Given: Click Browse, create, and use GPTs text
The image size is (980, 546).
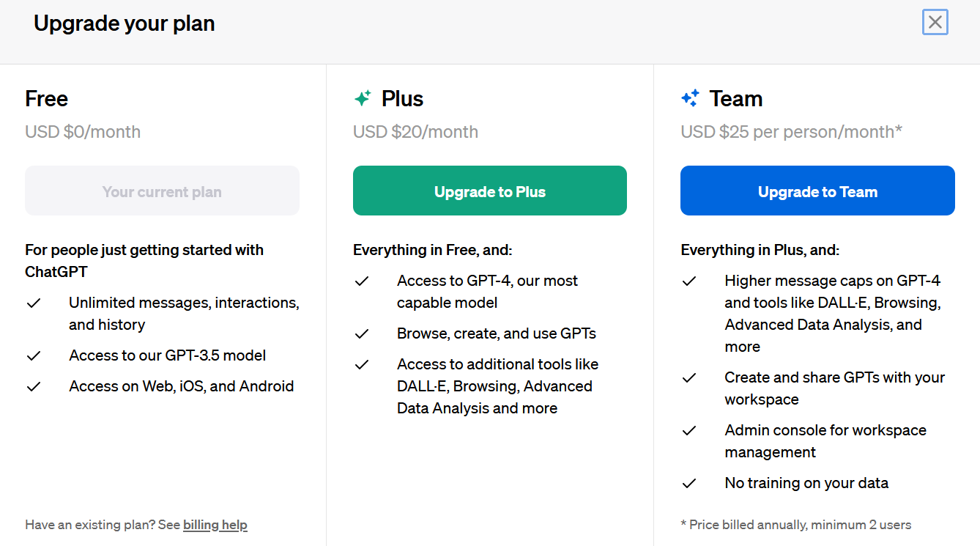Looking at the screenshot, I should 497,333.
